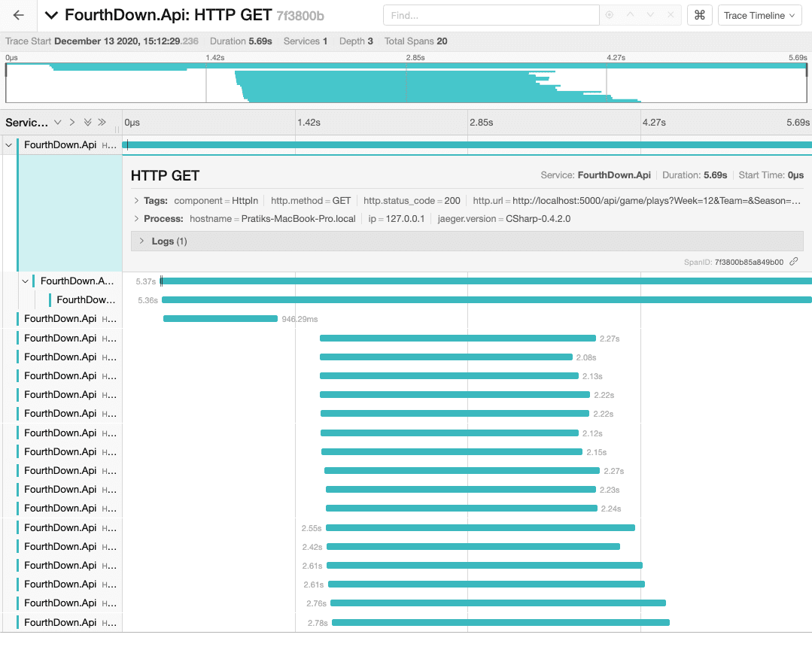Select the 2.08s span bar
Viewport: 812px width, 665px height.
[x=446, y=357]
